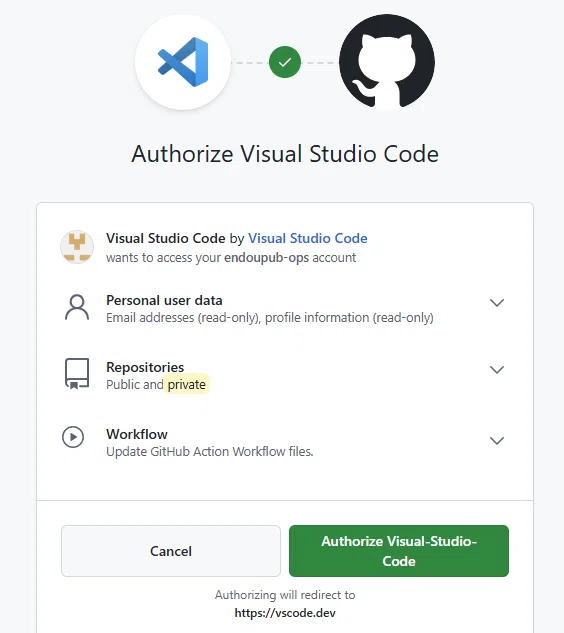The height and width of the screenshot is (633, 564).
Task: Click the endoupub-ops account avatar
Action: [x=77, y=247]
